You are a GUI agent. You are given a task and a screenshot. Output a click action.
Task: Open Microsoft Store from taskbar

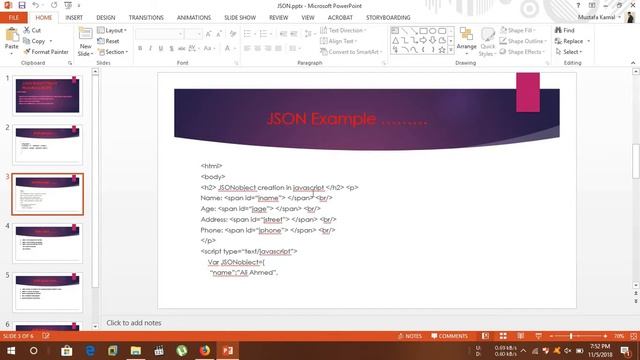67,351
